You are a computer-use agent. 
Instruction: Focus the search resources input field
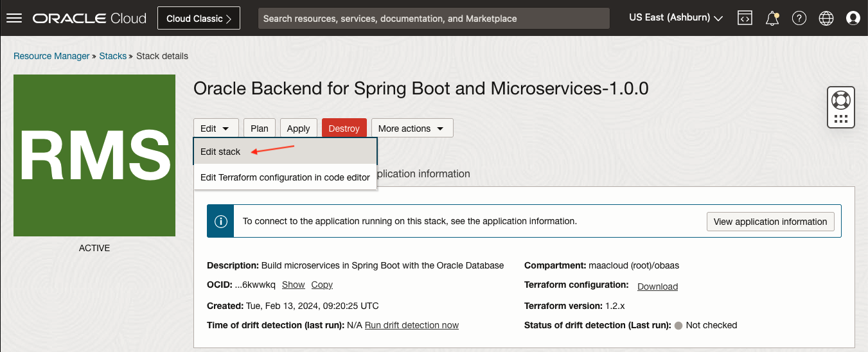point(434,19)
